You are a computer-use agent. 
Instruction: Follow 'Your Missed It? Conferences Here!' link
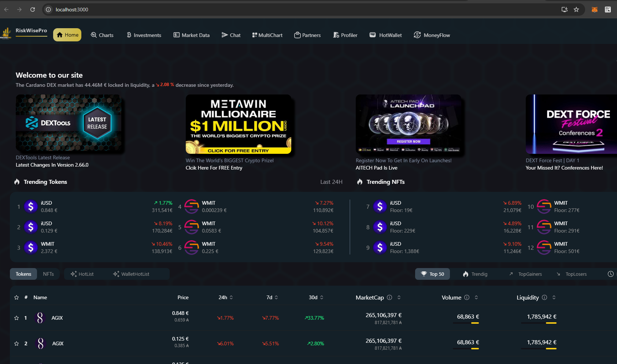click(x=564, y=168)
